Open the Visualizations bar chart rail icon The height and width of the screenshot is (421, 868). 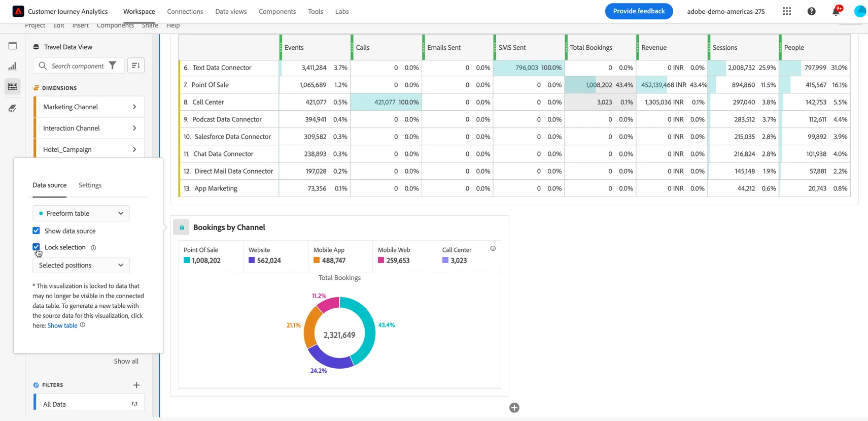[13, 66]
